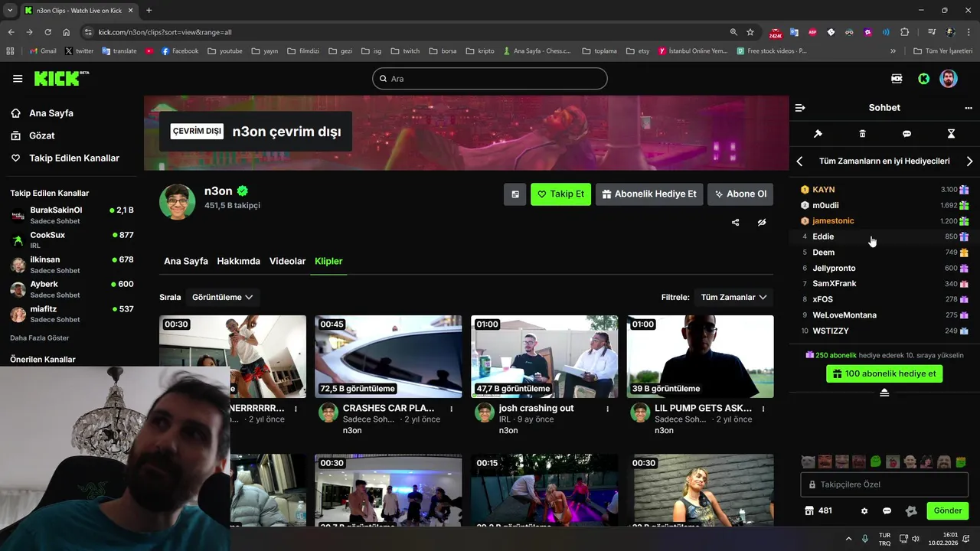
Task: Open BurakSakinOl followed channel
Action: click(x=72, y=215)
